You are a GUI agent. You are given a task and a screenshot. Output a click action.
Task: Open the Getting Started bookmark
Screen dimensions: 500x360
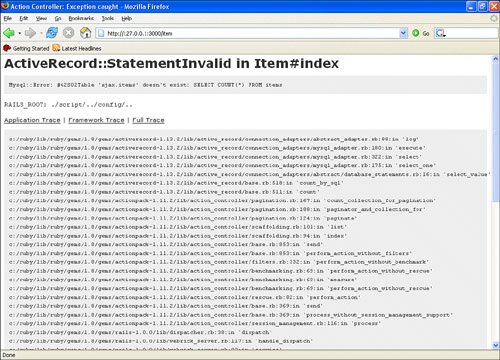point(26,48)
